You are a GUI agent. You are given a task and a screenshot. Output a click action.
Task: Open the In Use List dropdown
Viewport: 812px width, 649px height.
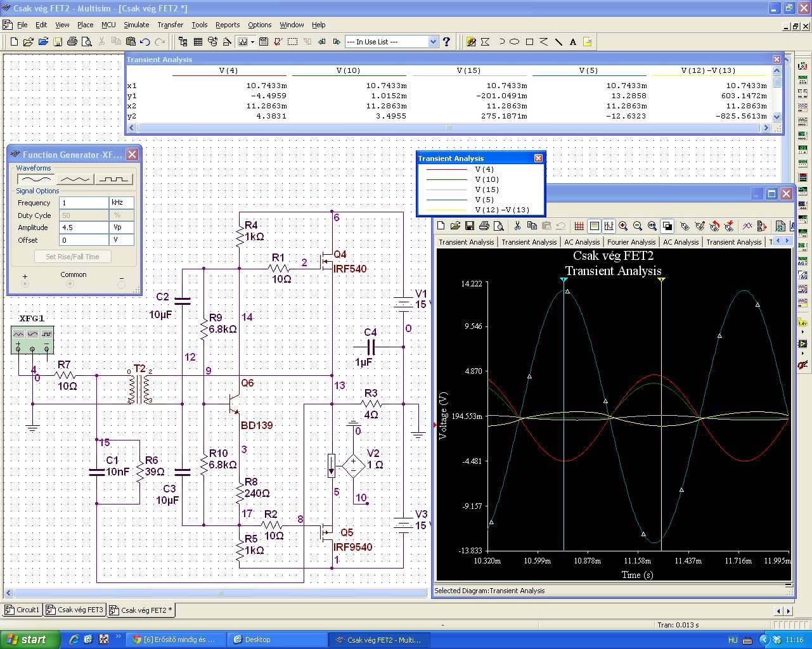[x=433, y=42]
